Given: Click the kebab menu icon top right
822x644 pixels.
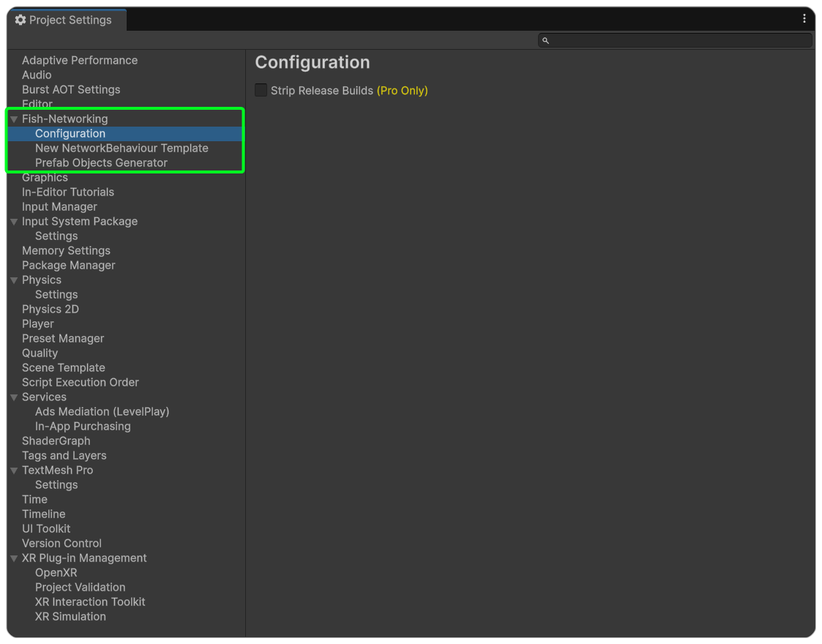Looking at the screenshot, I should tap(804, 19).
